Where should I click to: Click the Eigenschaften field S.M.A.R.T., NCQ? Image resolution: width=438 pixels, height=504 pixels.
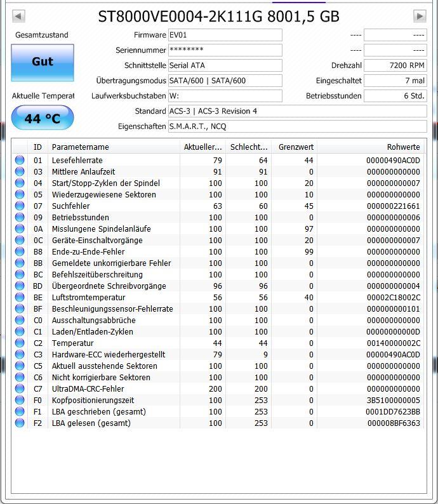pos(298,126)
